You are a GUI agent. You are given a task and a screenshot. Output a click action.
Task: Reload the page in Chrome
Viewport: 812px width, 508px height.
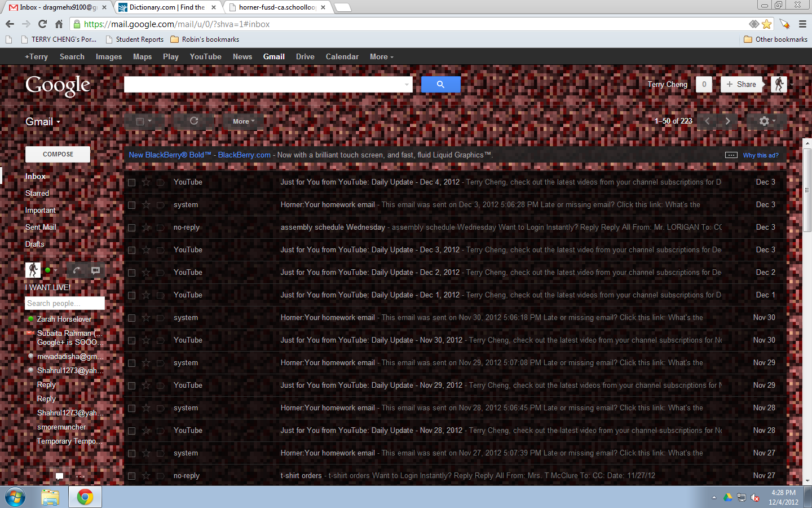coord(42,24)
